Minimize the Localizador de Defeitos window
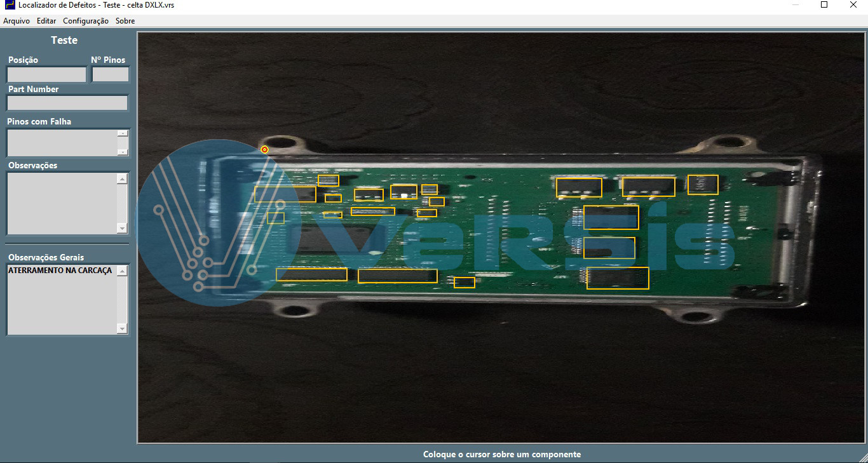 [796, 5]
